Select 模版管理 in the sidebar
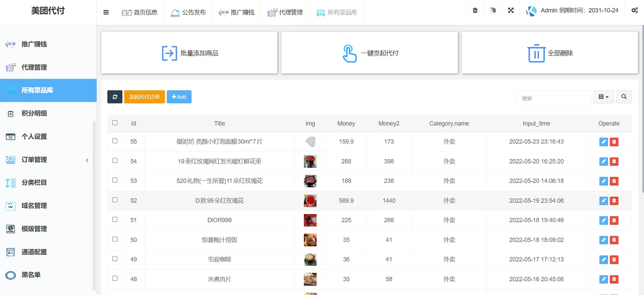 point(48,229)
